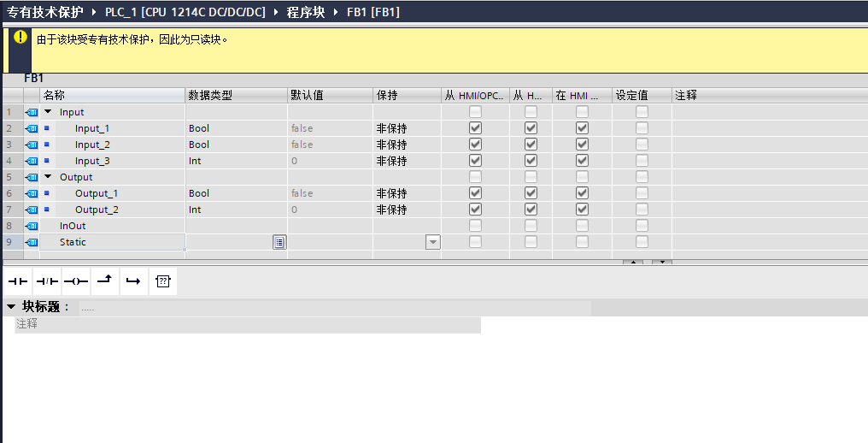Image resolution: width=868 pixels, height=443 pixels.
Task: Click the 保持 column header
Action: click(408, 96)
